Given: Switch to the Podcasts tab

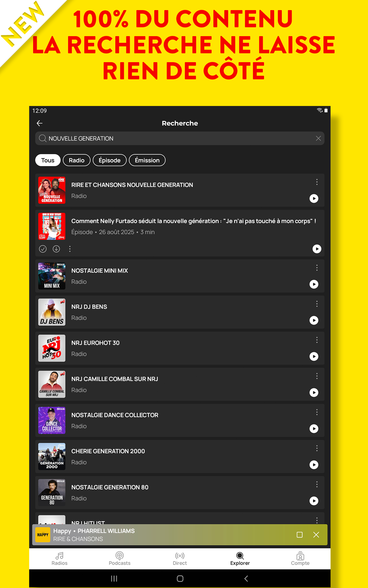Looking at the screenshot, I should [120, 558].
